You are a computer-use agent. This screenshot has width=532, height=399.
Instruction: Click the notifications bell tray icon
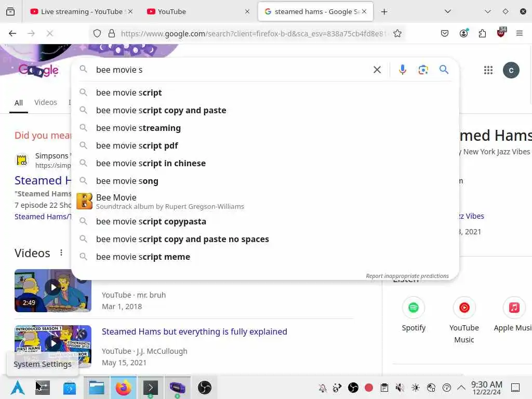click(323, 388)
